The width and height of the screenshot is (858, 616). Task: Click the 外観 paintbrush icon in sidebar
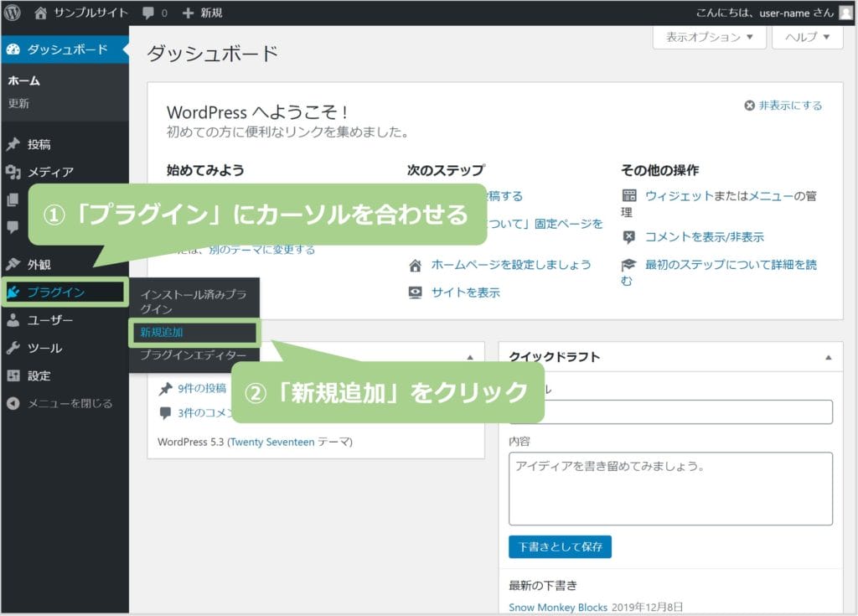pyautogui.click(x=13, y=264)
